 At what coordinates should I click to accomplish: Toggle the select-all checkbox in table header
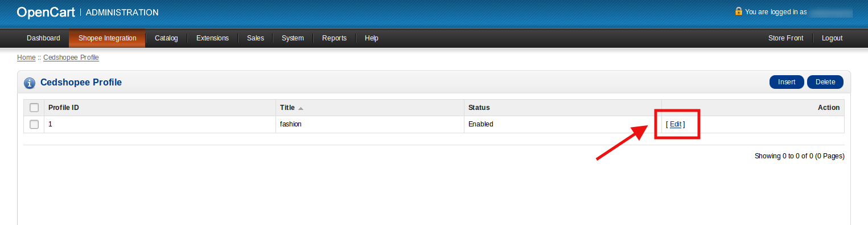[34, 108]
